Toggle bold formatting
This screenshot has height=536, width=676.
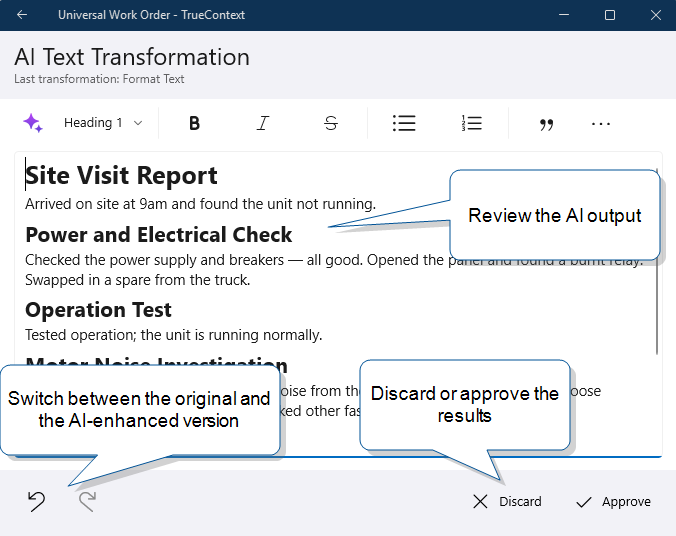pyautogui.click(x=194, y=123)
